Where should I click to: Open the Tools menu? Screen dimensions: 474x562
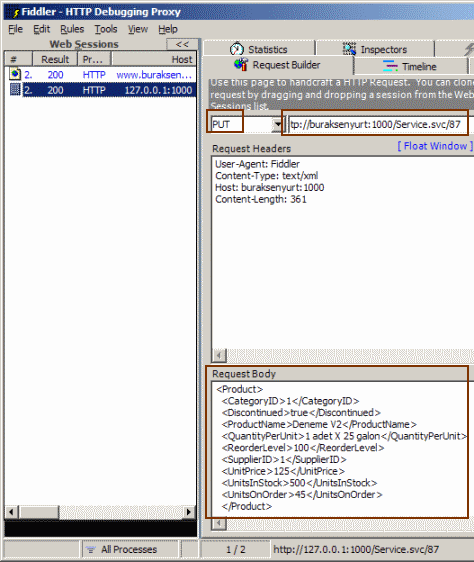tap(106, 29)
